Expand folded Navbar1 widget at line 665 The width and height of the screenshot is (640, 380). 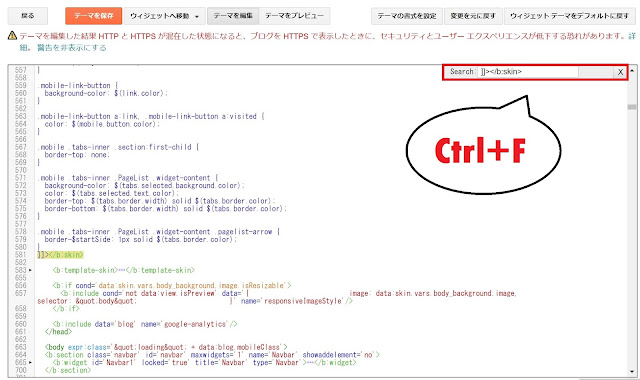(x=30, y=362)
